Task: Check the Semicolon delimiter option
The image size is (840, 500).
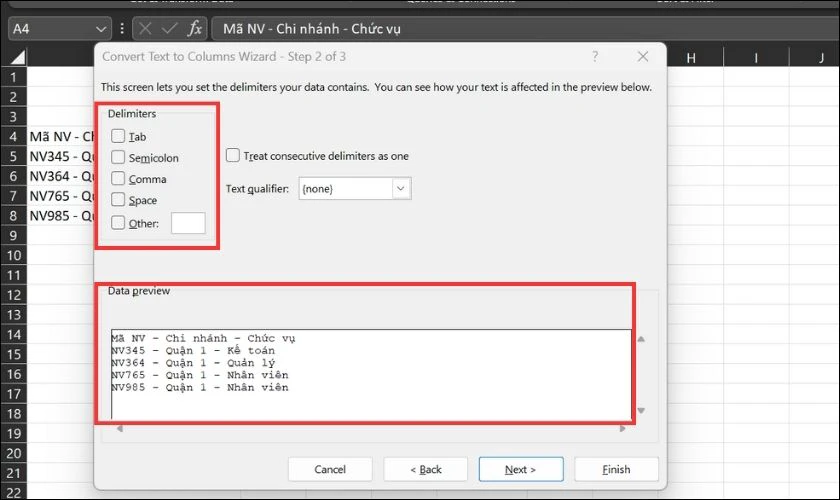Action: click(x=119, y=157)
